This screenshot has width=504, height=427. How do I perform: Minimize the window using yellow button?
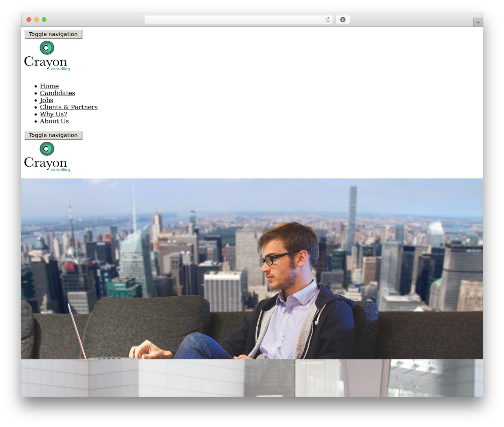click(37, 20)
